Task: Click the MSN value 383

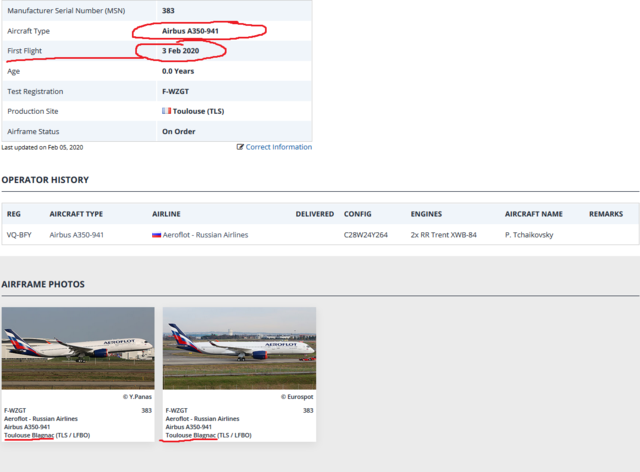Action: pyautogui.click(x=168, y=11)
